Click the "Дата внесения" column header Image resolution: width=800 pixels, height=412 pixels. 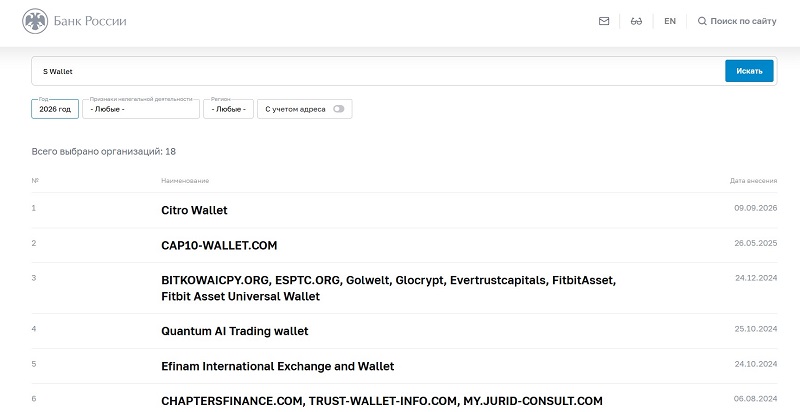754,181
